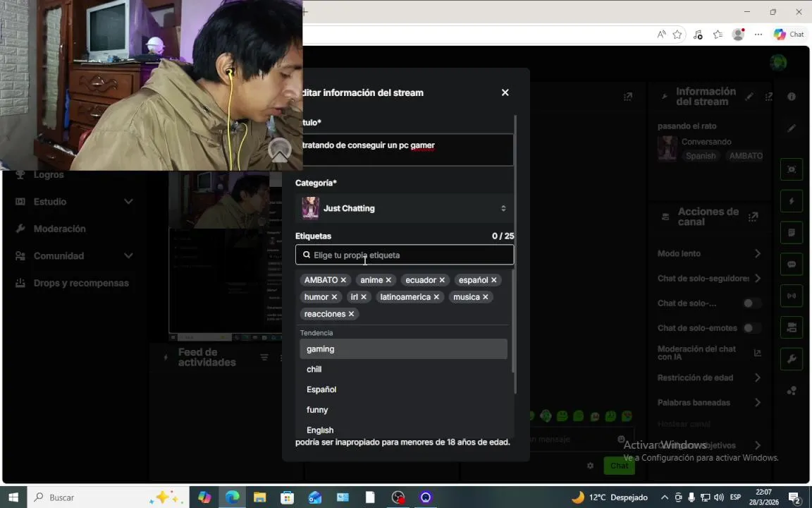Select the English trending tag
Image resolution: width=812 pixels, height=508 pixels.
pos(403,430)
